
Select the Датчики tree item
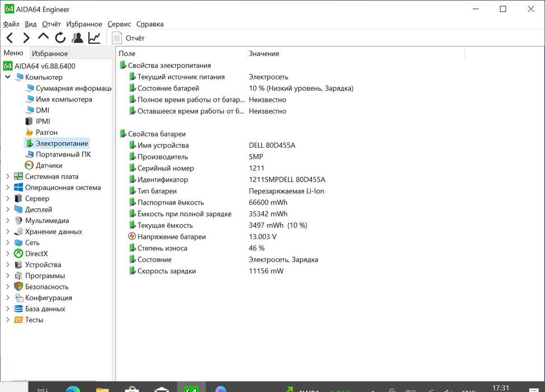[44, 166]
